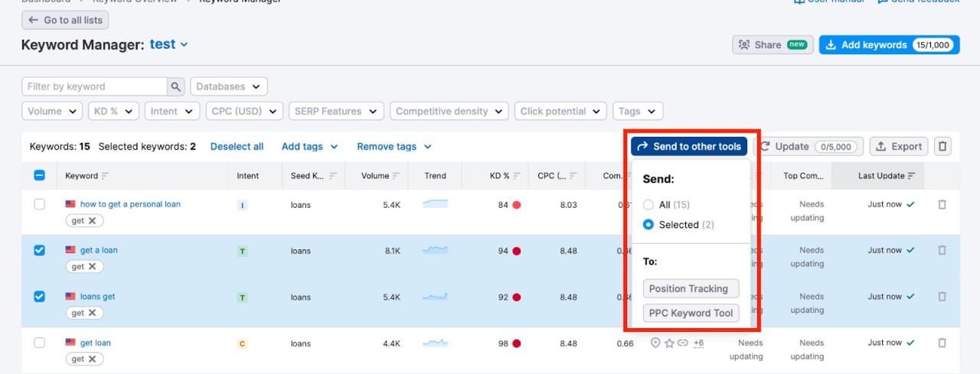
Task: Open the 'get a loan' keyword link
Action: pos(99,250)
